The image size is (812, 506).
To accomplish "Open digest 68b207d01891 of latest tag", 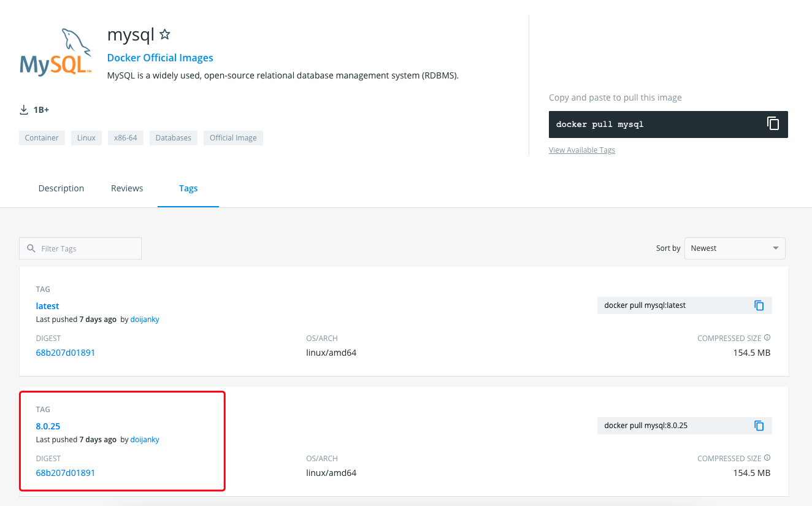I will click(66, 353).
